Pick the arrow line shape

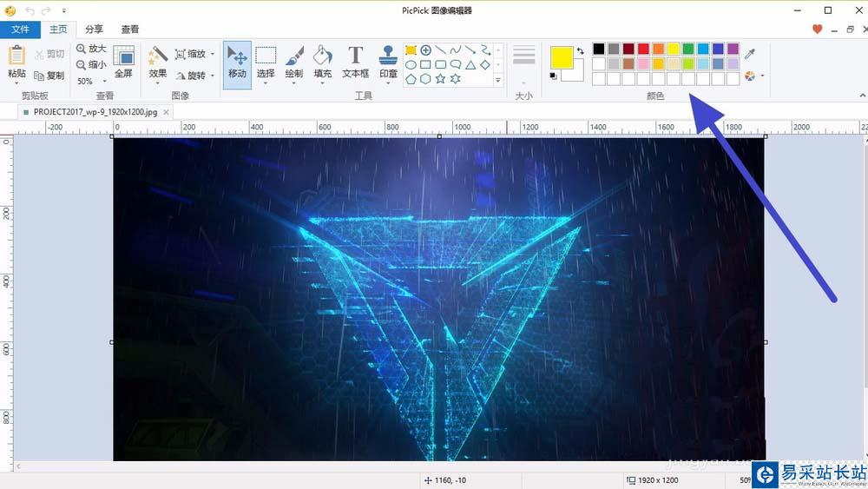[x=470, y=50]
